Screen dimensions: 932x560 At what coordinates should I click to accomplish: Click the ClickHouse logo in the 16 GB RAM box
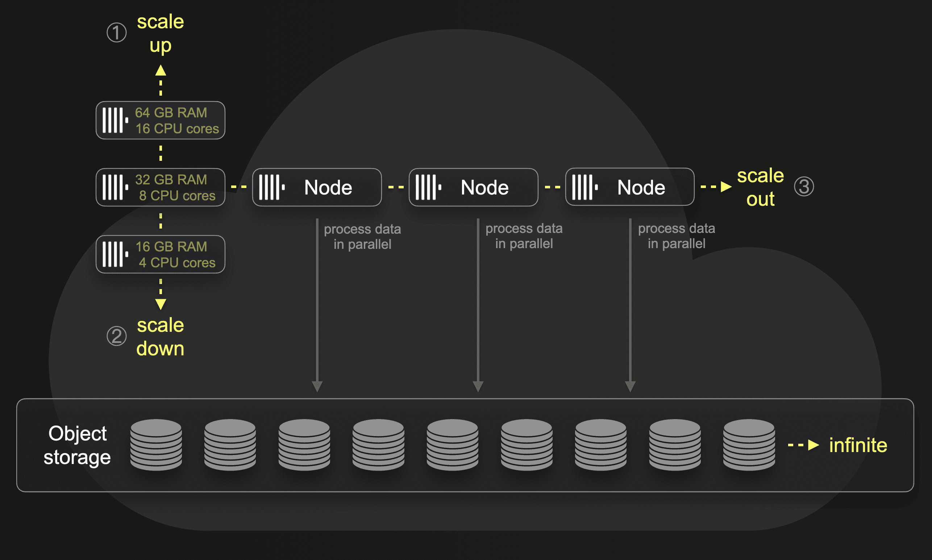coord(115,254)
